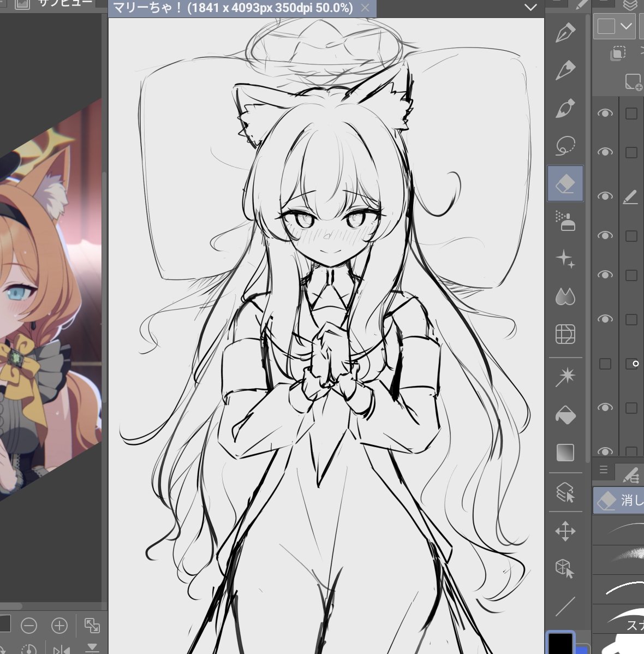Select the Blend tool
The height and width of the screenshot is (654, 644).
(x=565, y=296)
